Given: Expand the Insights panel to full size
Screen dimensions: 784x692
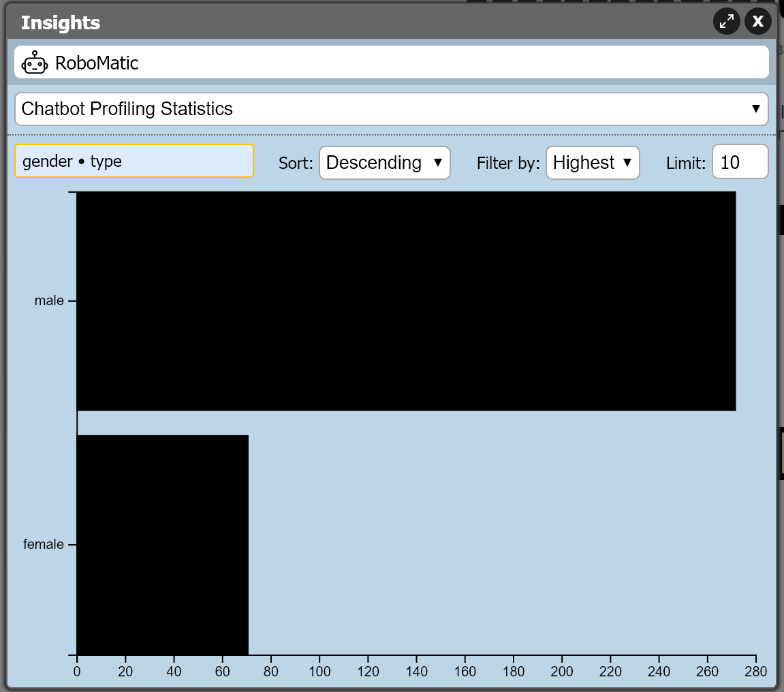Looking at the screenshot, I should click(x=727, y=22).
